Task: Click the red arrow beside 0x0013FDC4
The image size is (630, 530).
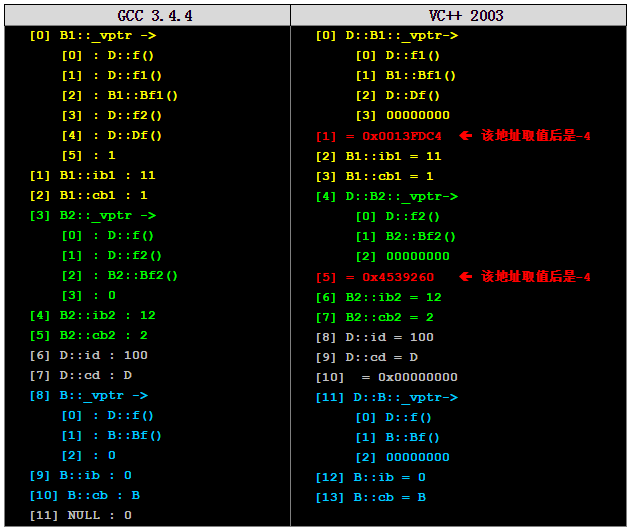Action: (x=465, y=136)
